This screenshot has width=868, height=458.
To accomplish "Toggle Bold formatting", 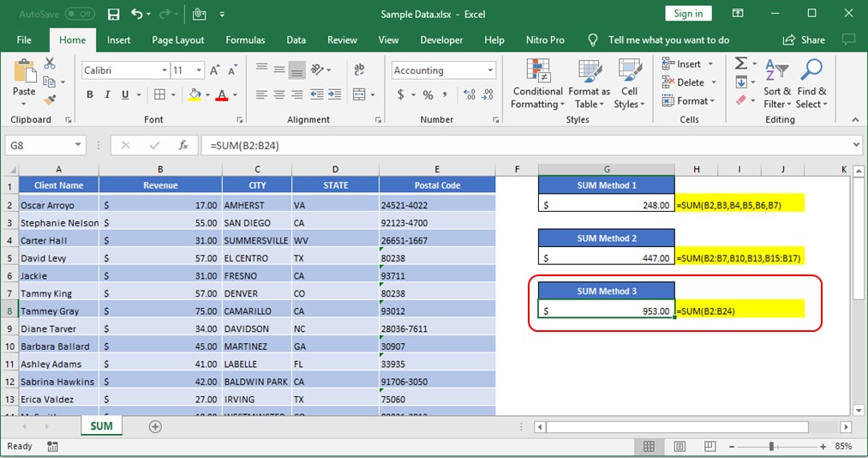I will click(x=90, y=94).
